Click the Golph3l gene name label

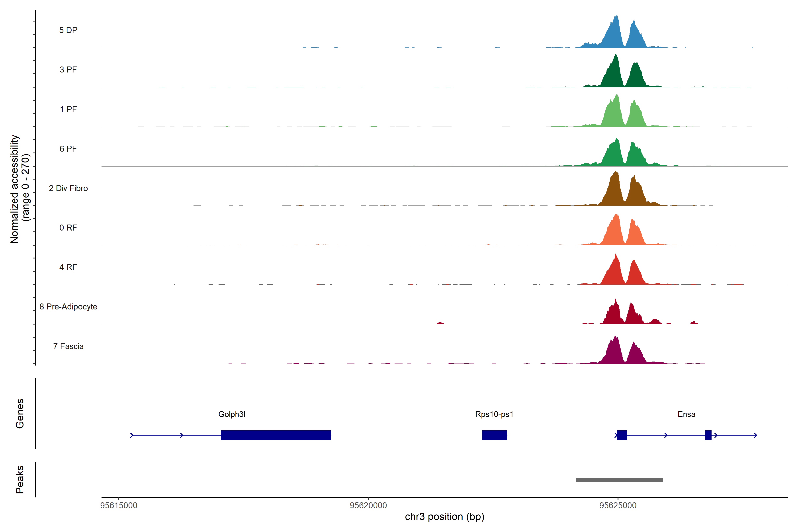pos(232,414)
